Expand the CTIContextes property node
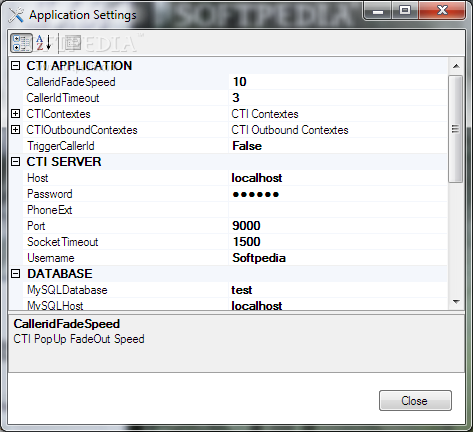 coord(15,114)
